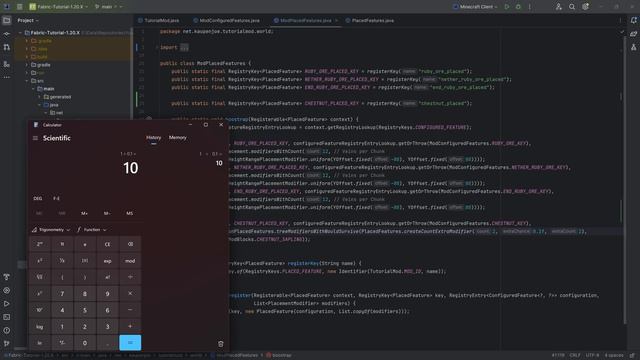Click exp button in Calculator
Viewport: 640px width, 360px height.
coord(107,261)
